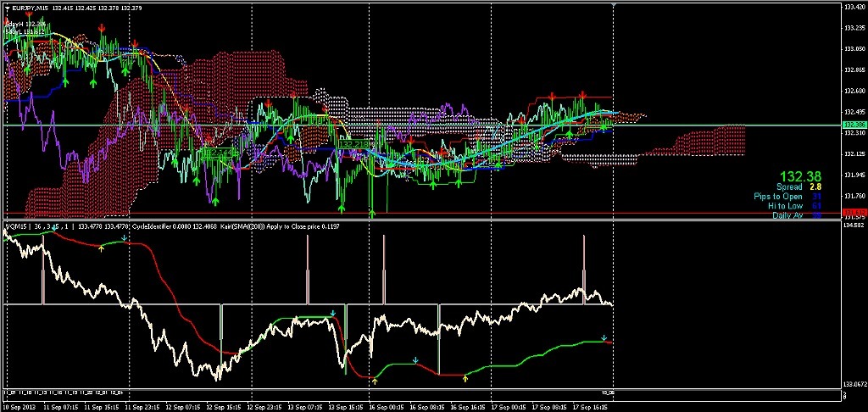The width and height of the screenshot is (868, 412).
Task: Select the green 132.144 price label box
Action: pyautogui.click(x=218, y=152)
